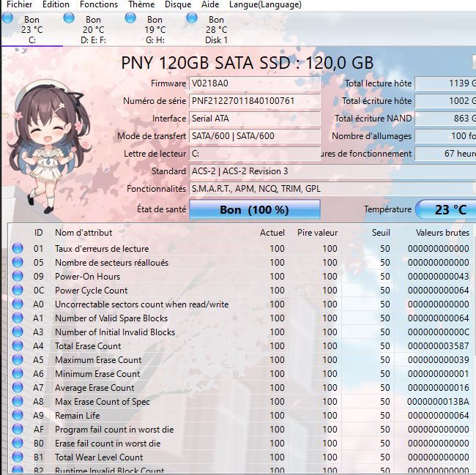Open the Disque menu
The width and height of the screenshot is (476, 475).
[x=178, y=4]
